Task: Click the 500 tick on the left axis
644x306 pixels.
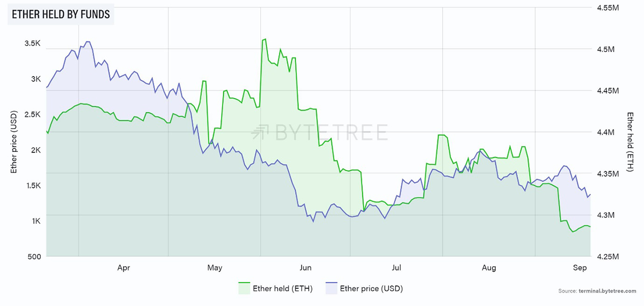Action: click(x=34, y=257)
